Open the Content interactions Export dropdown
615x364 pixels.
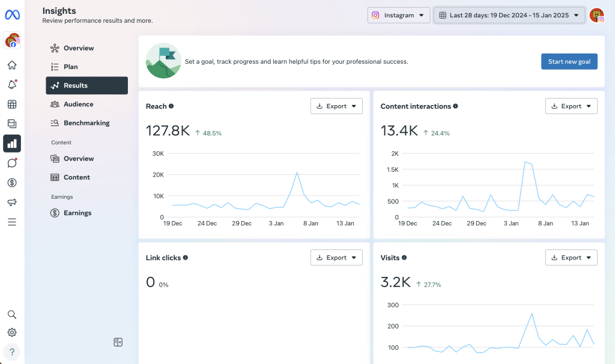click(x=571, y=106)
